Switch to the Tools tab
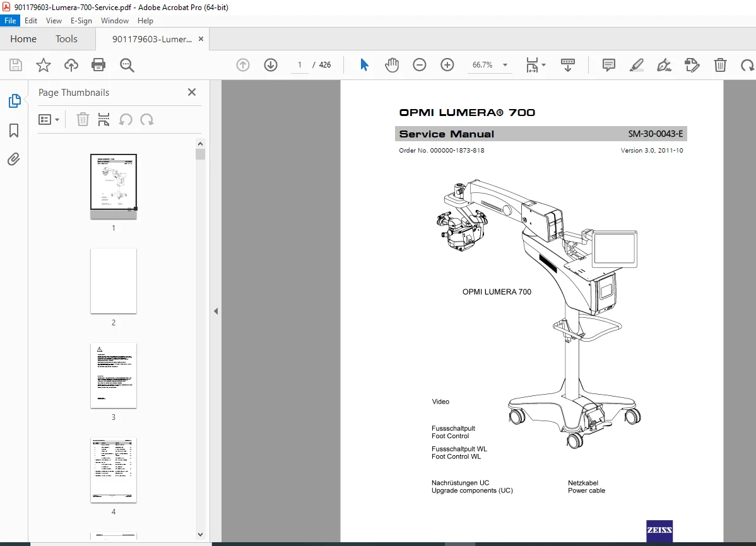Screen dimensions: 756x546 pos(66,39)
